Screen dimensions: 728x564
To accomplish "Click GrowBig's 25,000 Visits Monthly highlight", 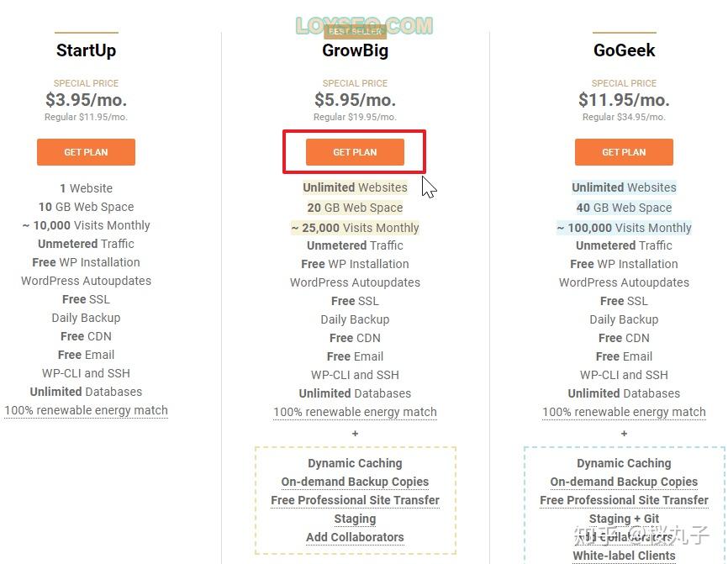I will point(355,228).
